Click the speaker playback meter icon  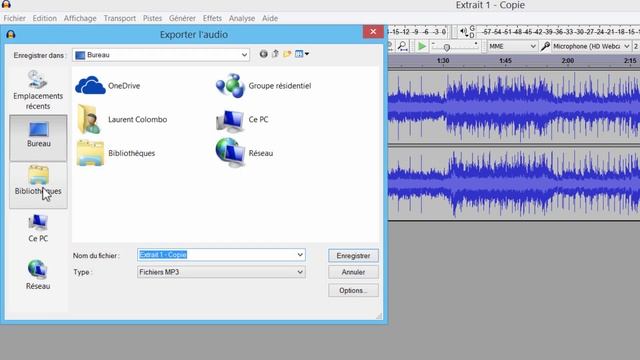pyautogui.click(x=463, y=31)
